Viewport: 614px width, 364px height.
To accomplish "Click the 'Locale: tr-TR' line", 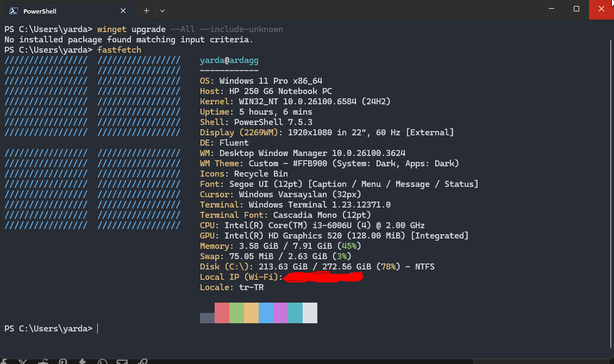I will point(231,287).
